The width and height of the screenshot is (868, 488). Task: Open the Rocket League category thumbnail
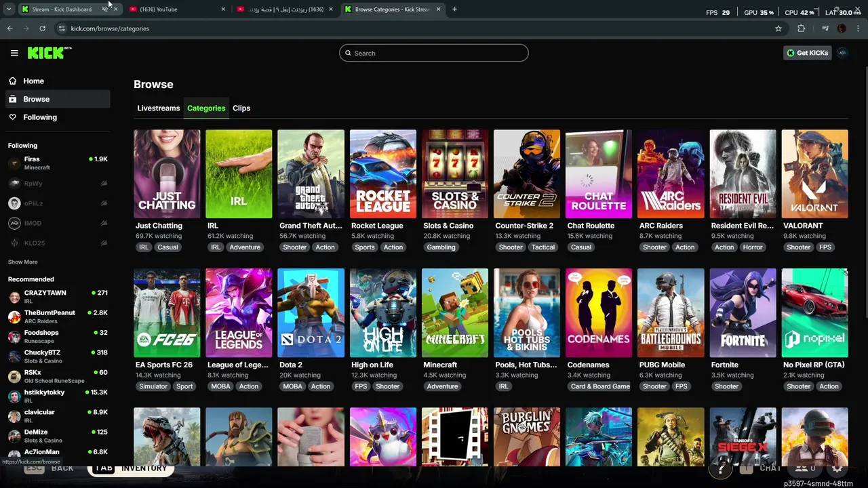[383, 174]
